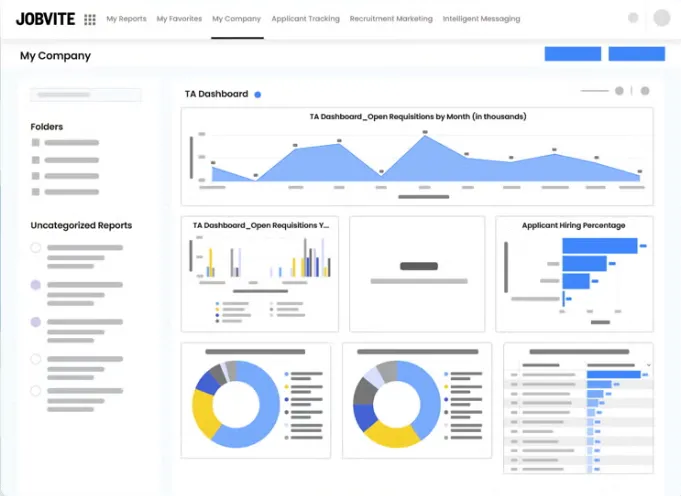
Task: Click the sidebar search input field
Action: [x=86, y=95]
